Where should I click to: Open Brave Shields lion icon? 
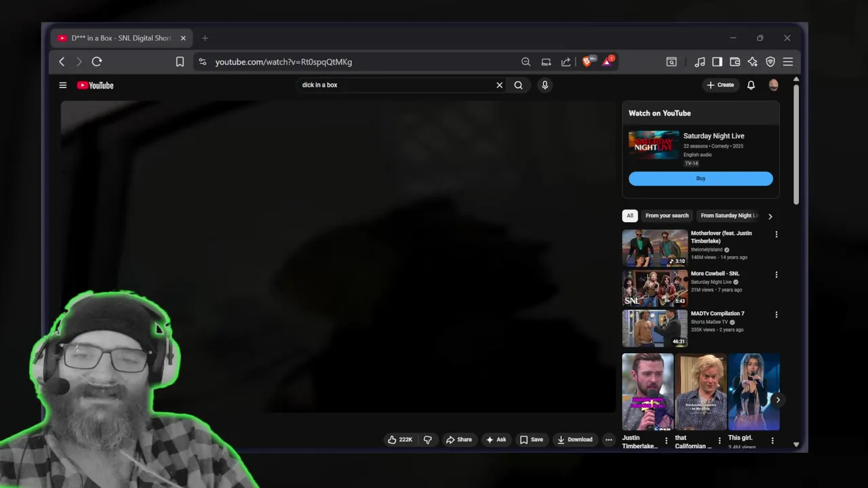[588, 62]
